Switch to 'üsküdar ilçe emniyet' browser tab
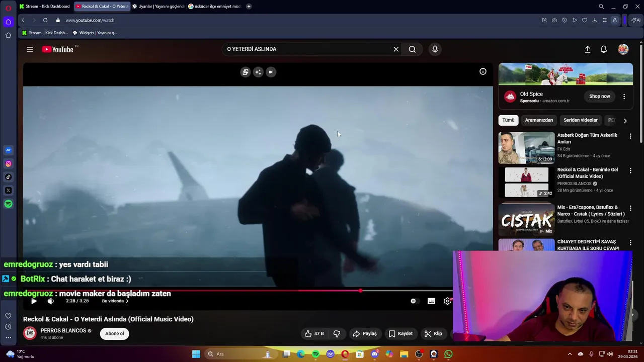644x362 pixels. coord(214,7)
